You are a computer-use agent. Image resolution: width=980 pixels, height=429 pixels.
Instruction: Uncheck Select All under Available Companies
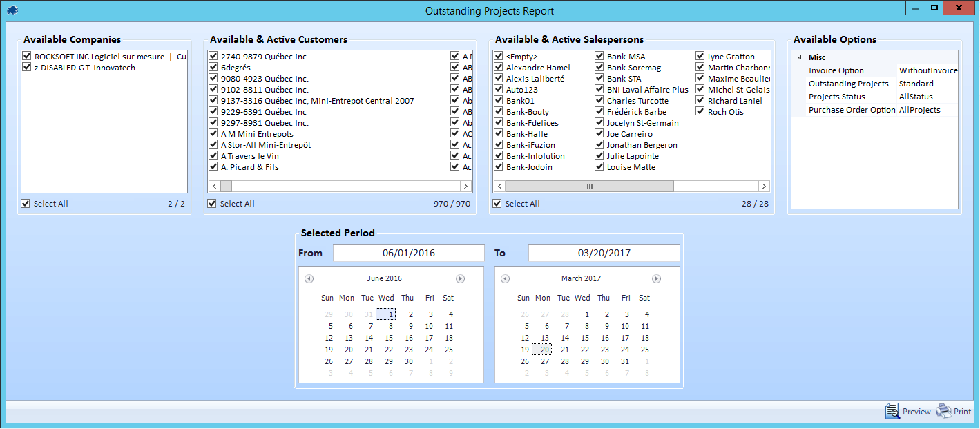(26, 204)
